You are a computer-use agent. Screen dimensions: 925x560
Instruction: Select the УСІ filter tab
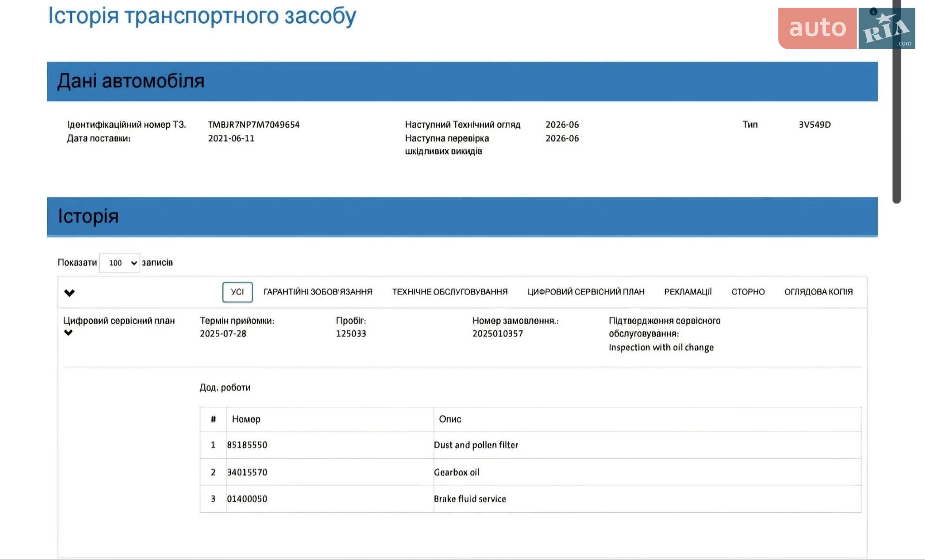(x=238, y=292)
